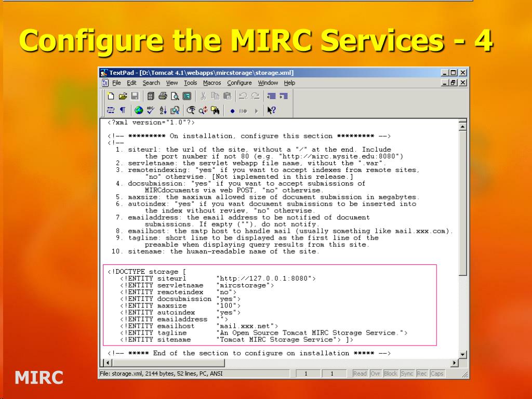Click the New document toolbar icon
The height and width of the screenshot is (399, 532).
click(111, 96)
